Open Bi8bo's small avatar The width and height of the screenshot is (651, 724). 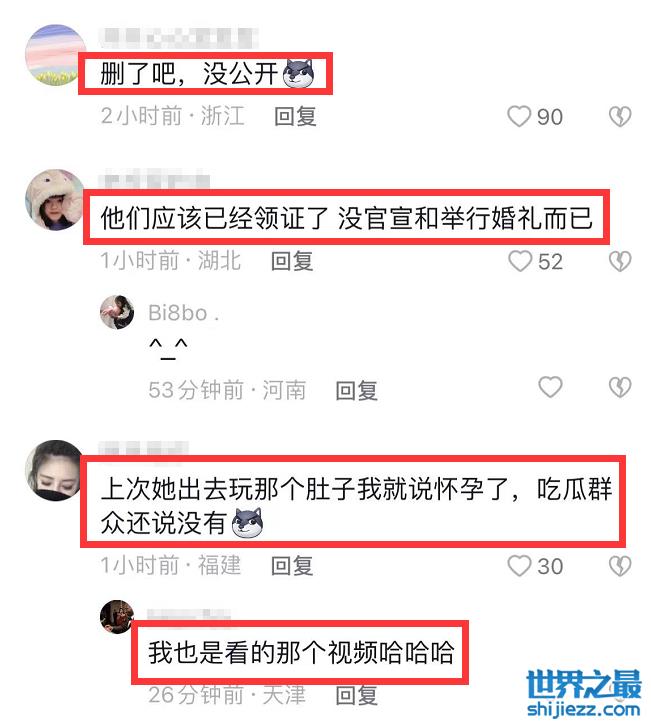[x=117, y=313]
